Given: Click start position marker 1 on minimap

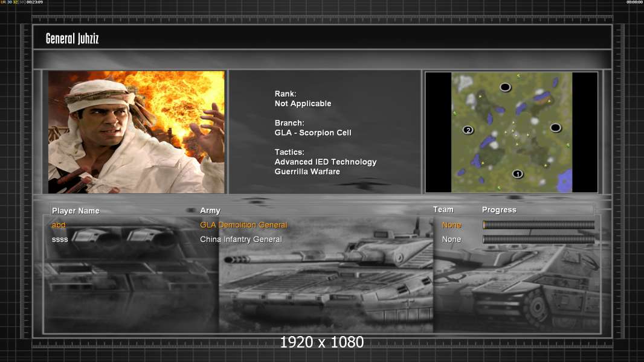Looking at the screenshot, I should (x=518, y=174).
